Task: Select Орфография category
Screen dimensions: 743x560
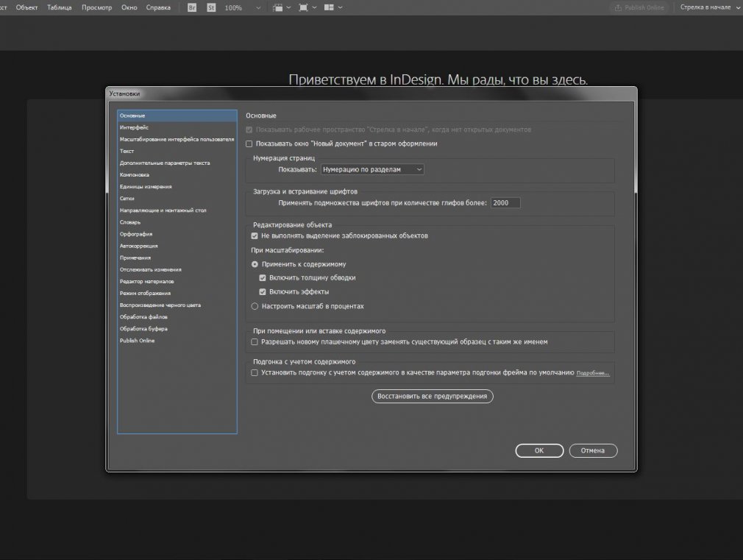Action: tap(177, 234)
